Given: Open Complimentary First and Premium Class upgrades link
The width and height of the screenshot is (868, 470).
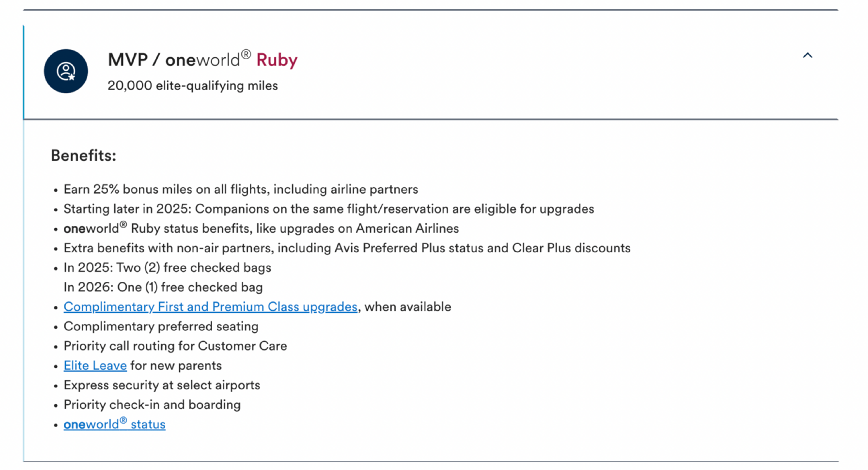Looking at the screenshot, I should click(x=210, y=307).
